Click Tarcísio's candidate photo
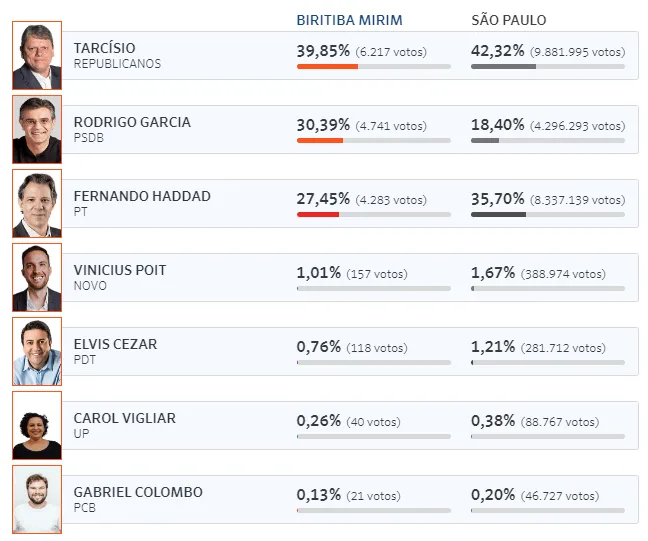The width and height of the screenshot is (648, 541). pos(37,56)
